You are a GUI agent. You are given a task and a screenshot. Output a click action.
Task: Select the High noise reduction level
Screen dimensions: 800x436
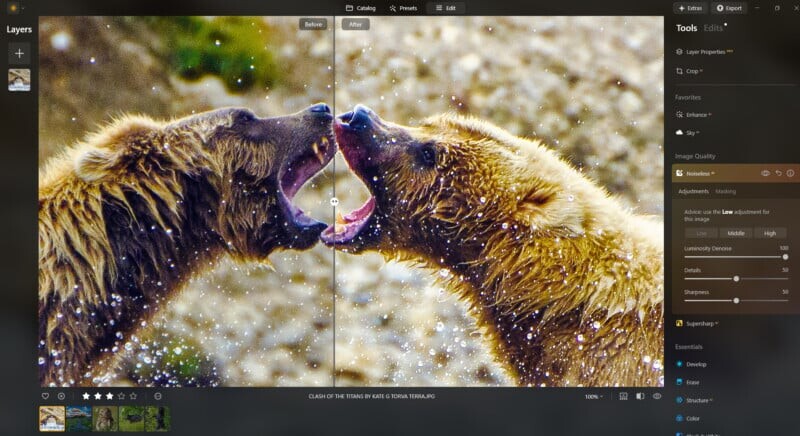[769, 233]
